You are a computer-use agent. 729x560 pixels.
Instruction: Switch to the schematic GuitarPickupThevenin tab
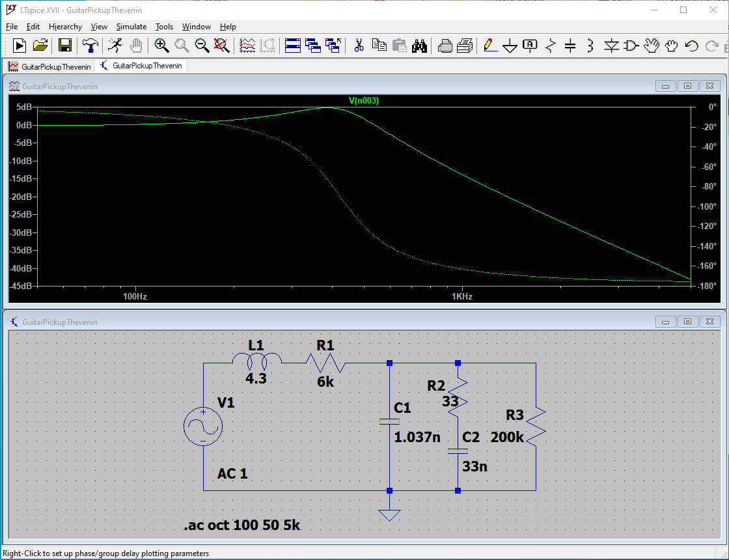tap(142, 66)
